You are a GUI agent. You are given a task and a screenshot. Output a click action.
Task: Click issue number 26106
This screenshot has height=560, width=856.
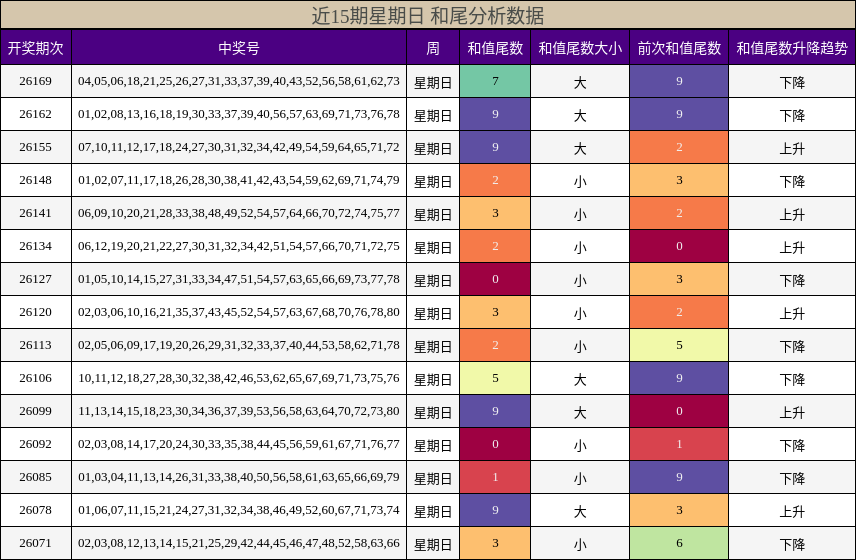point(35,378)
